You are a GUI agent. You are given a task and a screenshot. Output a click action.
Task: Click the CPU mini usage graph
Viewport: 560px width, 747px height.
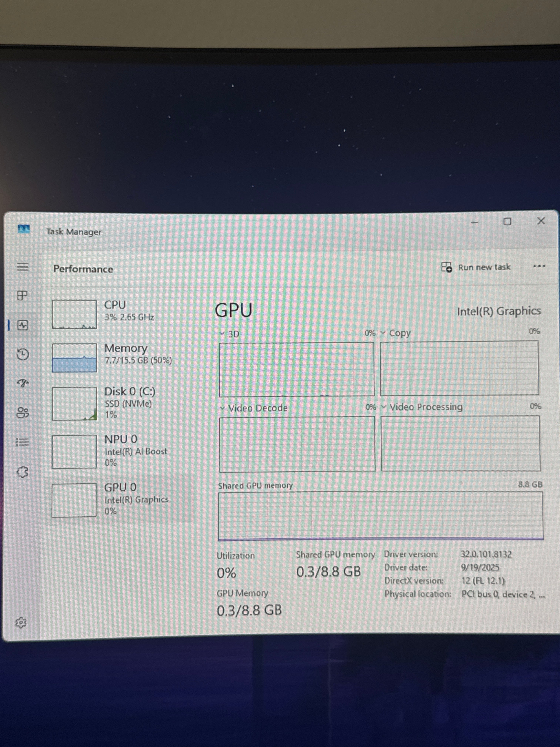tap(74, 314)
